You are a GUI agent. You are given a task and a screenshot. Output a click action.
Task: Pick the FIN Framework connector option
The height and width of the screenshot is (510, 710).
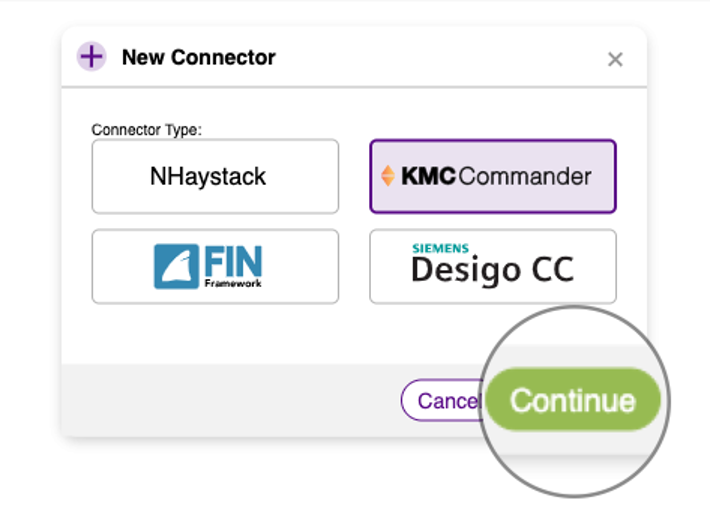click(215, 267)
